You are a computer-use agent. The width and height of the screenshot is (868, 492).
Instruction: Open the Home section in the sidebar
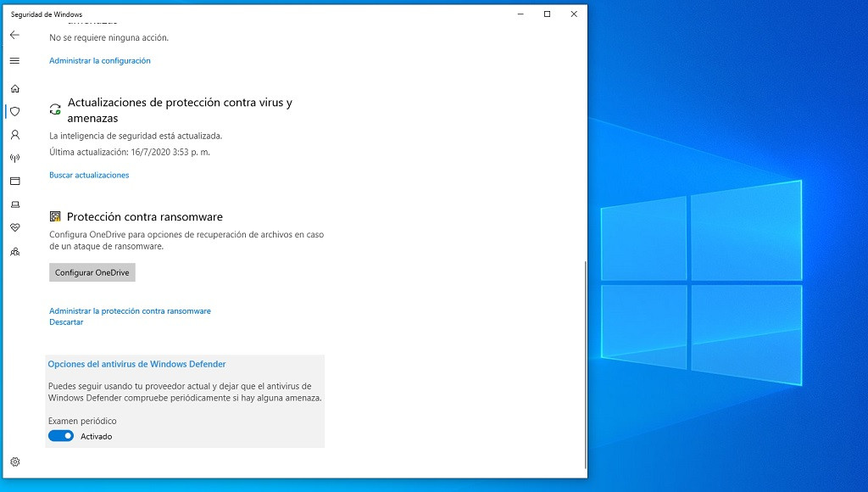pos(14,88)
